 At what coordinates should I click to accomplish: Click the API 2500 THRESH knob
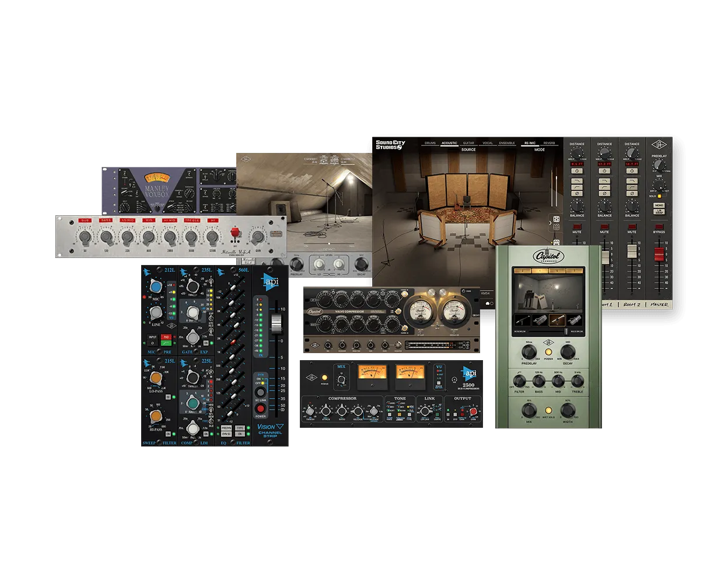[310, 411]
